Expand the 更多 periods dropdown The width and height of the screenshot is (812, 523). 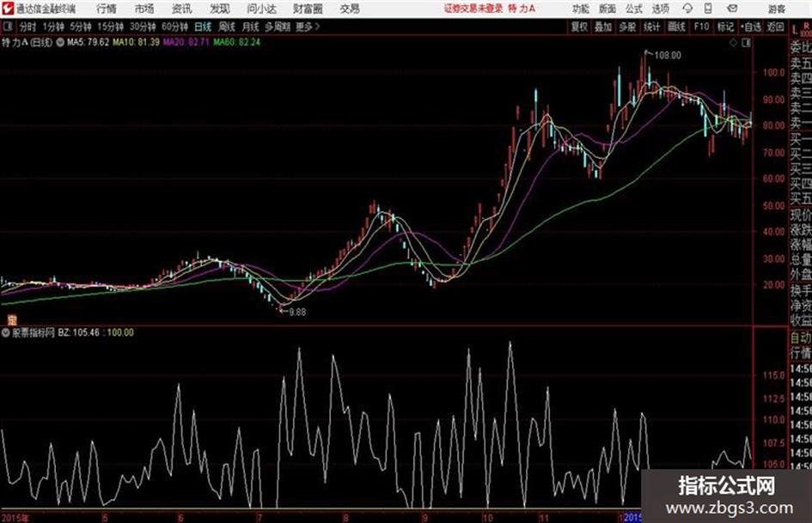308,27
